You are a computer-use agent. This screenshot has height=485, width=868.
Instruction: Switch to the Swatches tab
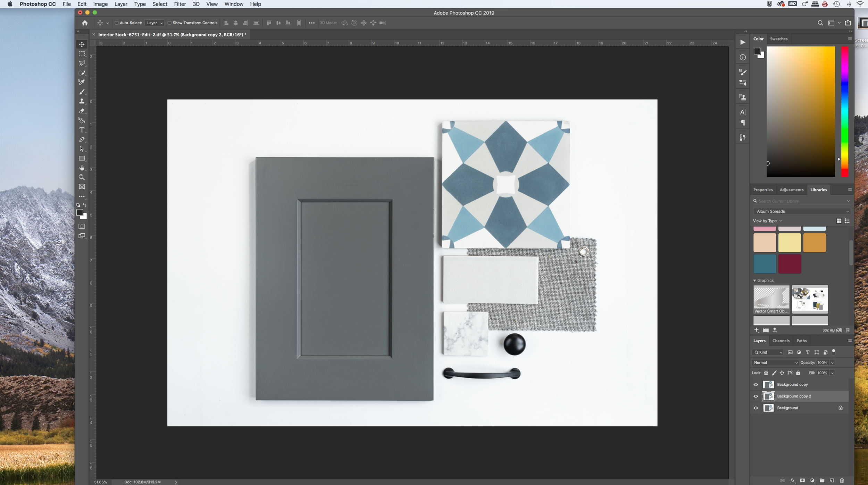click(778, 39)
